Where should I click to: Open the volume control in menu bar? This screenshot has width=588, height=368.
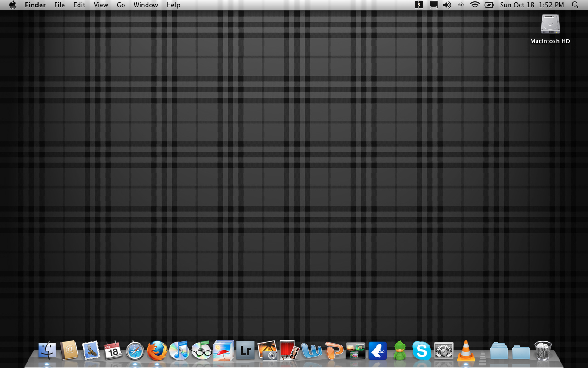click(x=447, y=5)
